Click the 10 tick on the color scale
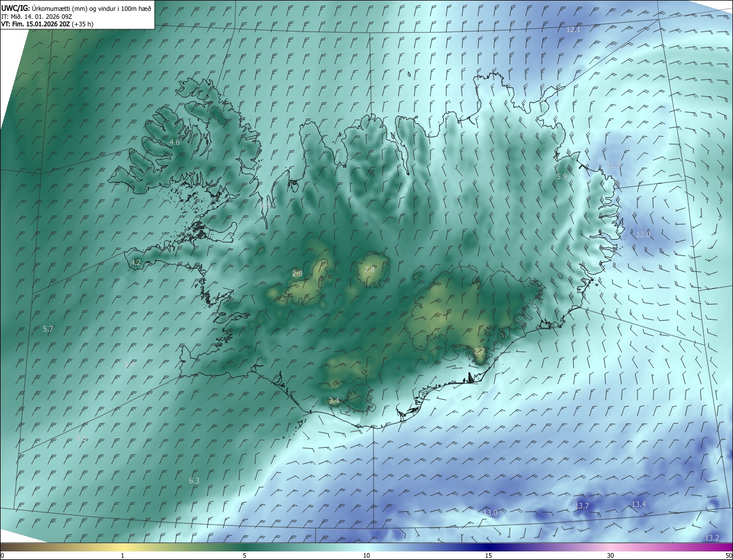This screenshot has height=560, width=733. pyautogui.click(x=366, y=555)
